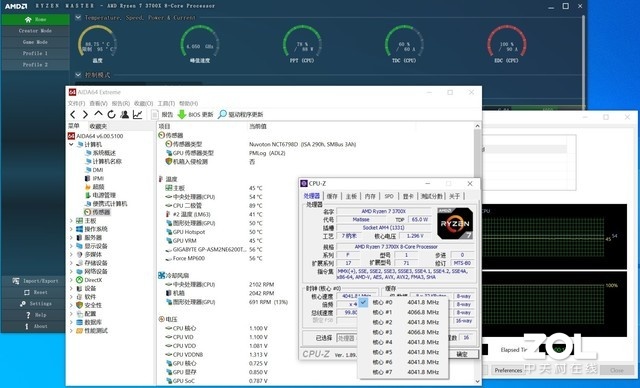Expand the 主板 tree node
The height and width of the screenshot is (388, 640).
click(71, 221)
